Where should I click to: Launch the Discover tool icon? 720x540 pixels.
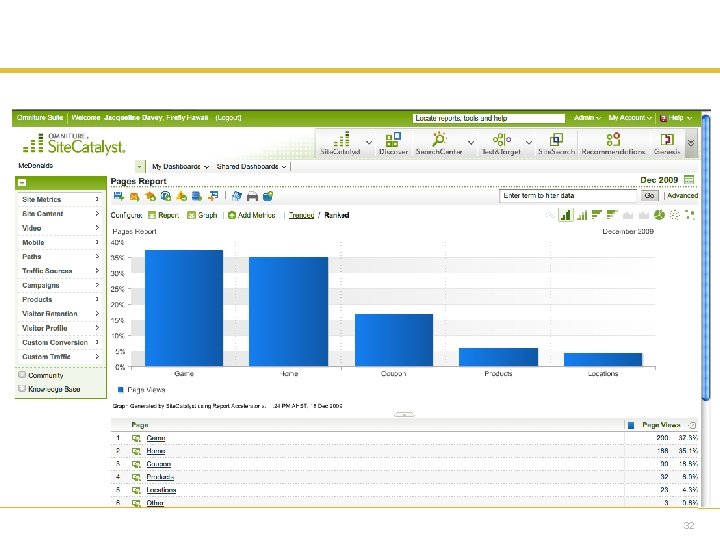[393, 139]
